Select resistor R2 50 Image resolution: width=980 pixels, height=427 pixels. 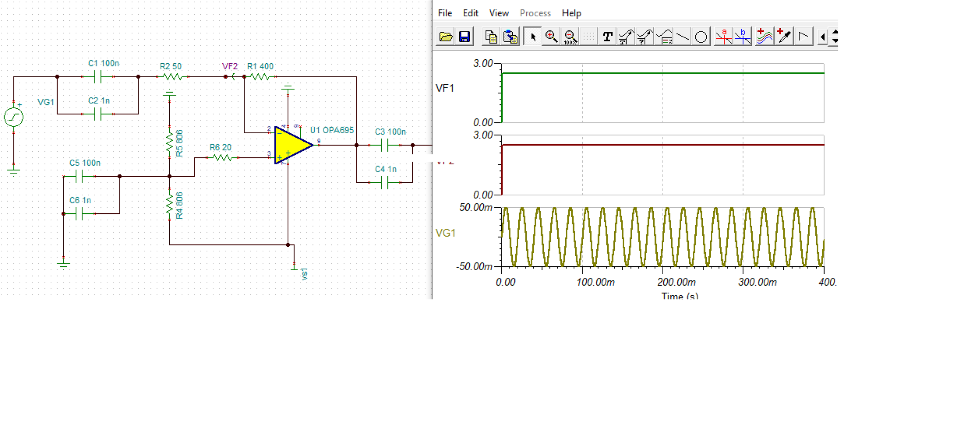coord(172,76)
